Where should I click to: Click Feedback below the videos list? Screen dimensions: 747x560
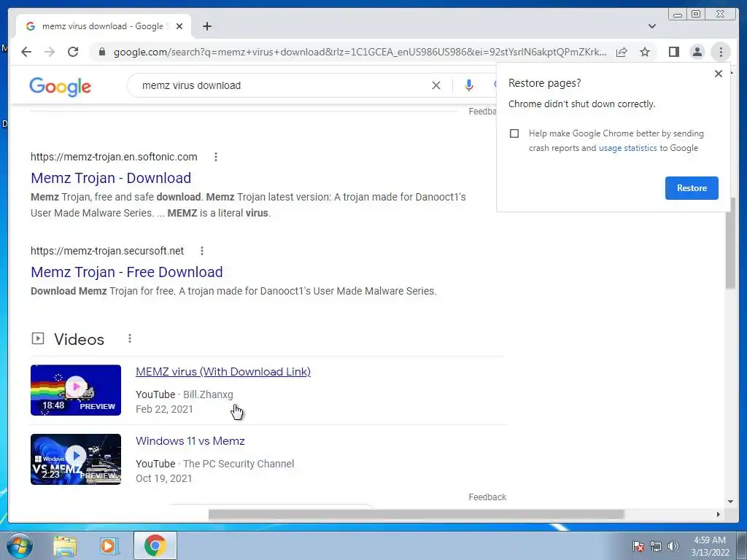[x=487, y=497]
